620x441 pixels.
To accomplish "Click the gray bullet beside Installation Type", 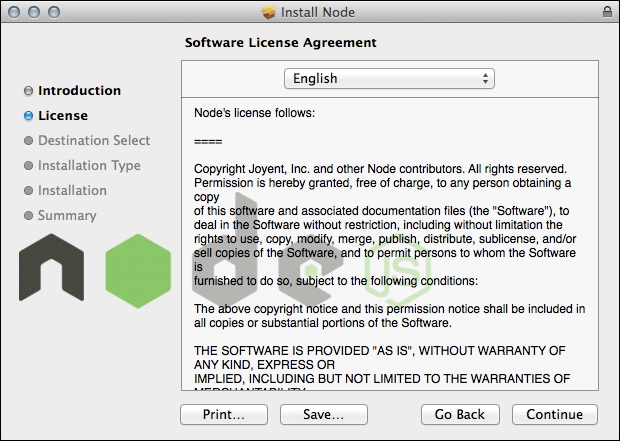I will pyautogui.click(x=28, y=165).
